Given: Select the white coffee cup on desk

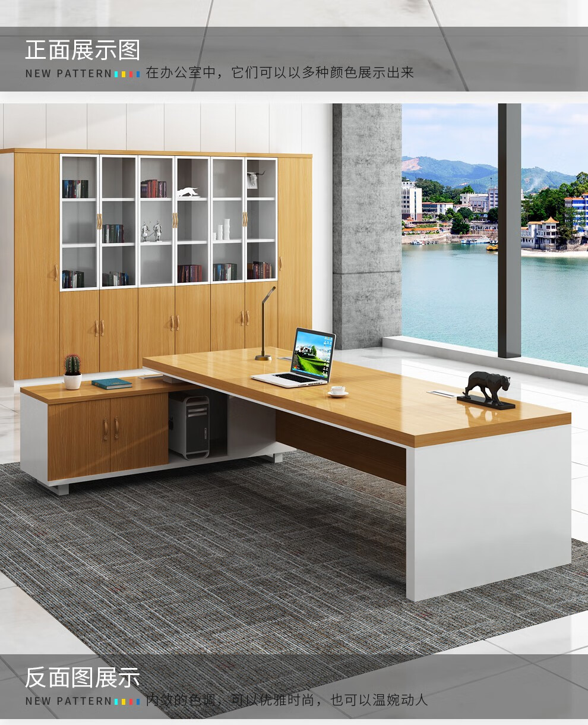Looking at the screenshot, I should click(338, 391).
